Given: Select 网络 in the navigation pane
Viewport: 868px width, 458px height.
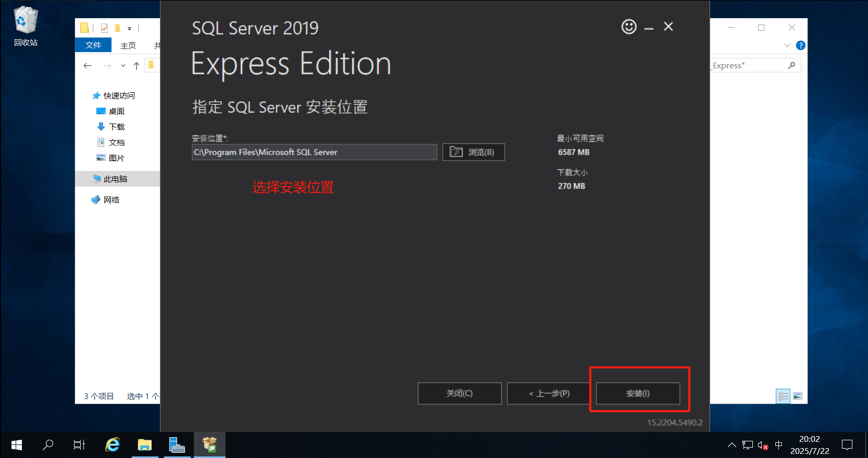Looking at the screenshot, I should pos(106,200).
